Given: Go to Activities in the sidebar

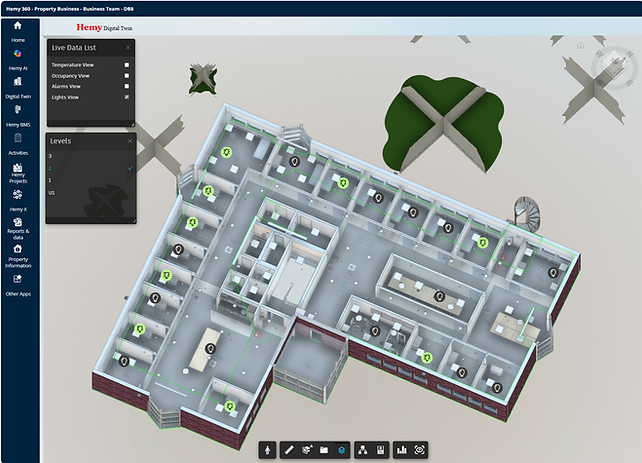Looking at the screenshot, I should (18, 144).
